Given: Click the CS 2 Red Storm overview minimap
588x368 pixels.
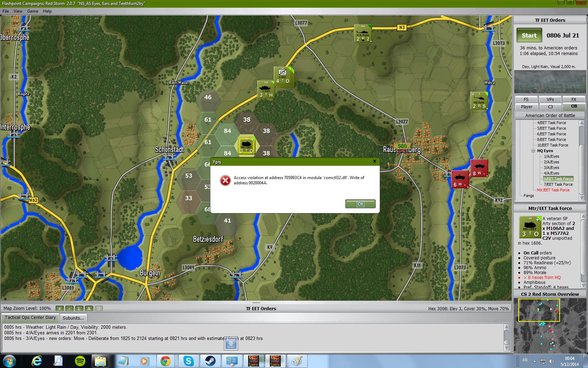Looking at the screenshot, I should pyautogui.click(x=550, y=326).
